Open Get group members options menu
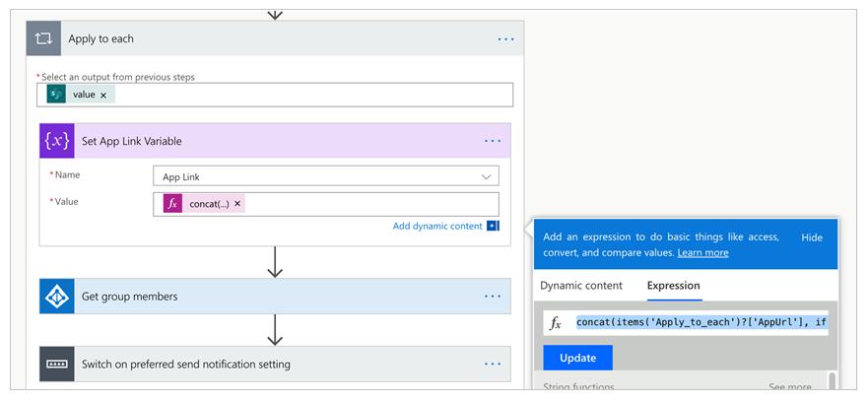This screenshot has height=402, width=868. (x=493, y=297)
